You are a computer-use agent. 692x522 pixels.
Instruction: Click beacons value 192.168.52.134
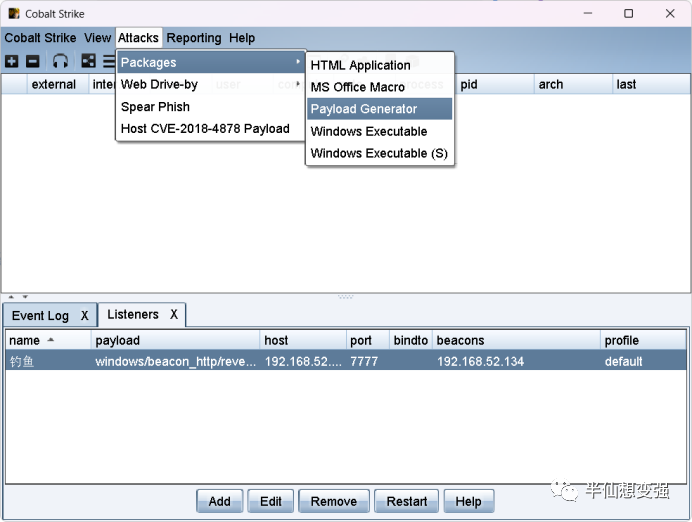tap(481, 361)
